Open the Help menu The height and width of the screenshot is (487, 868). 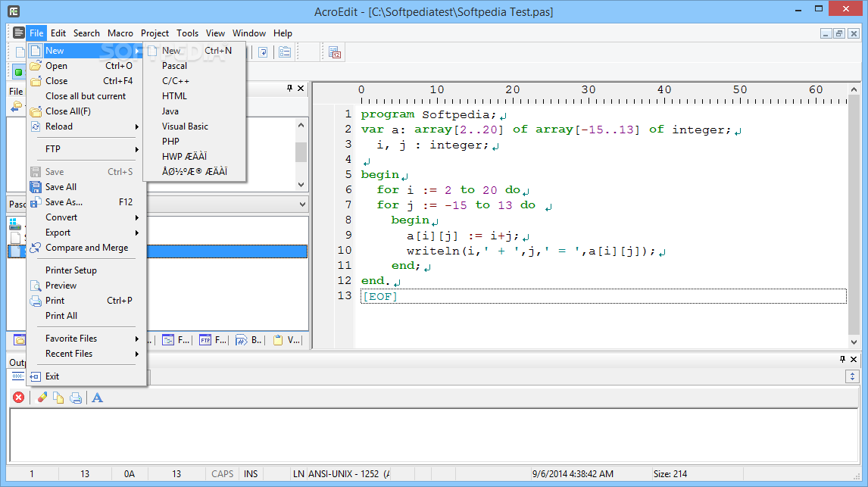point(283,33)
